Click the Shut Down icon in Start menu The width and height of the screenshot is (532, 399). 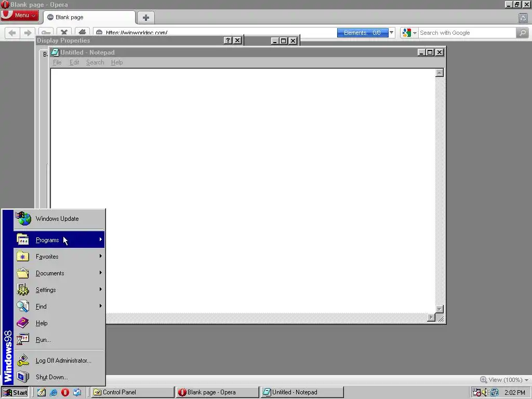click(x=23, y=377)
